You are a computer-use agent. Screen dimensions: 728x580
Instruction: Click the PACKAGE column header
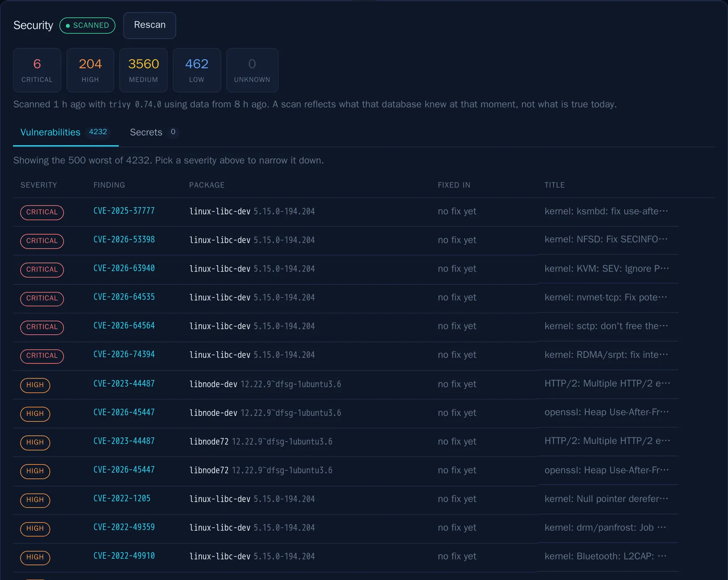(207, 185)
